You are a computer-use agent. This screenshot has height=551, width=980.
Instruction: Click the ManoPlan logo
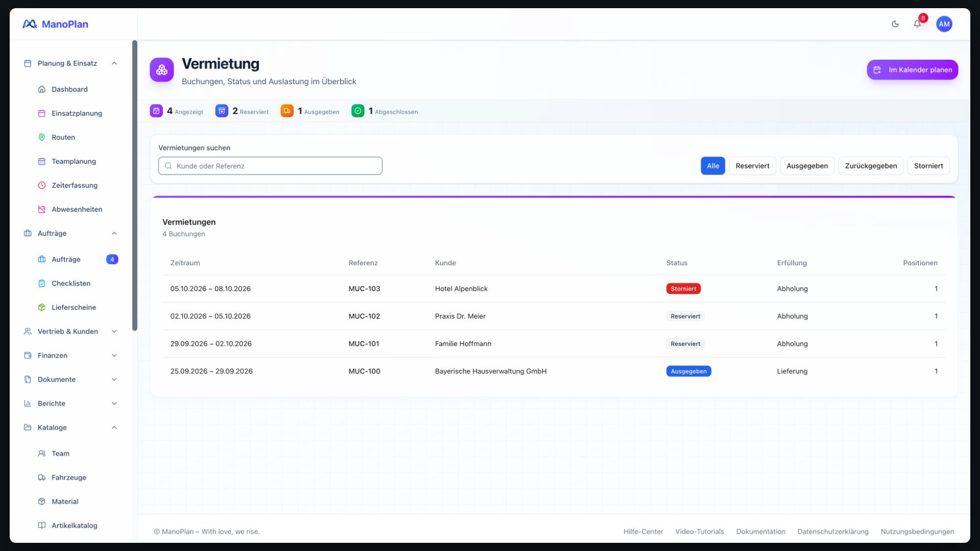click(x=55, y=24)
